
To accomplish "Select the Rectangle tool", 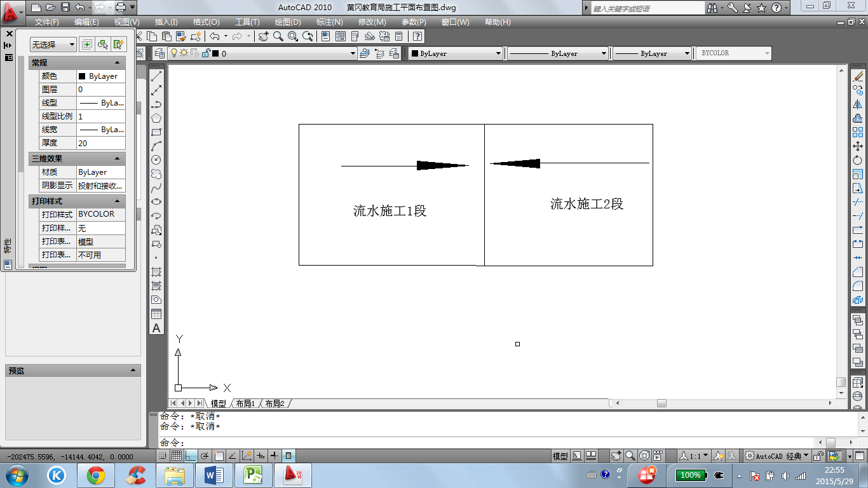I will coord(156,132).
